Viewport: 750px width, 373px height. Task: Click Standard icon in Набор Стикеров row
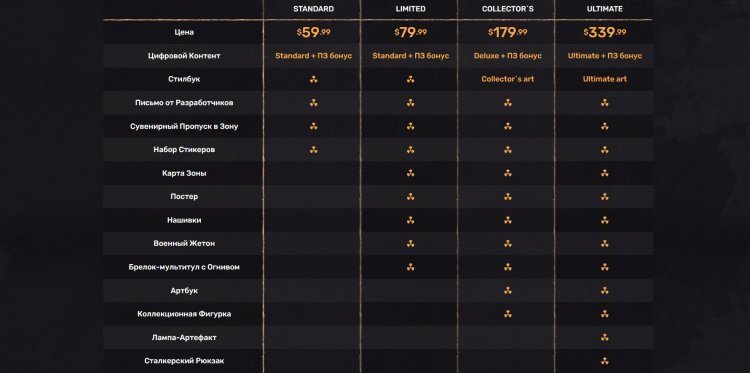313,150
